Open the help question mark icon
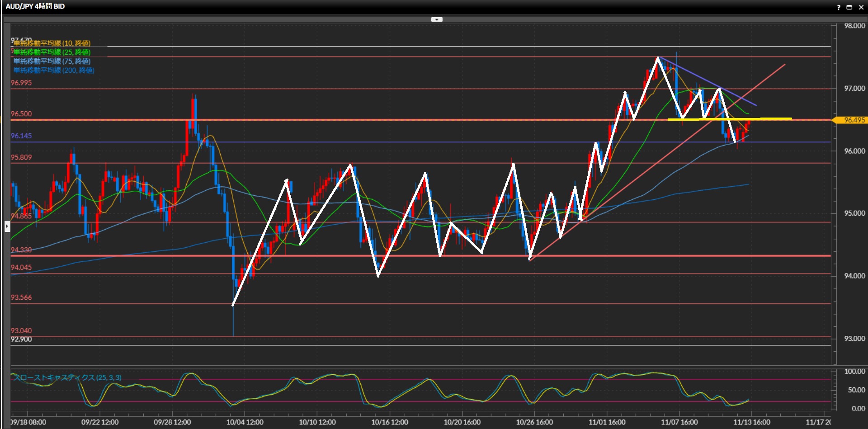868x429 pixels. 839,7
